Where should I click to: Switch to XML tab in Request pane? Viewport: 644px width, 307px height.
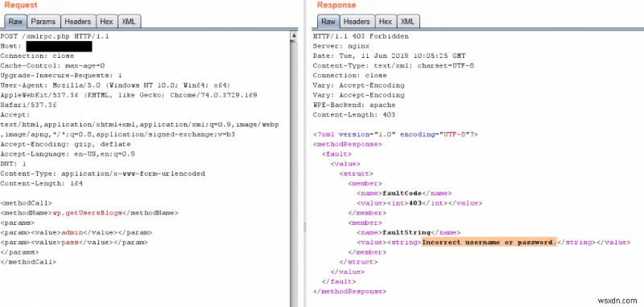pyautogui.click(x=129, y=22)
